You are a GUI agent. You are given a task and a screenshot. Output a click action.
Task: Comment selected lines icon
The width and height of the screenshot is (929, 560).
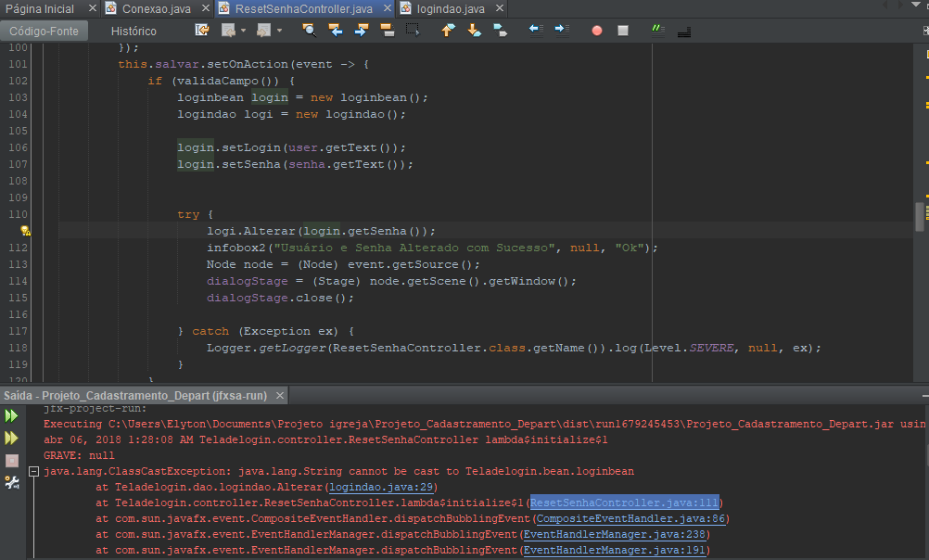[x=657, y=31]
